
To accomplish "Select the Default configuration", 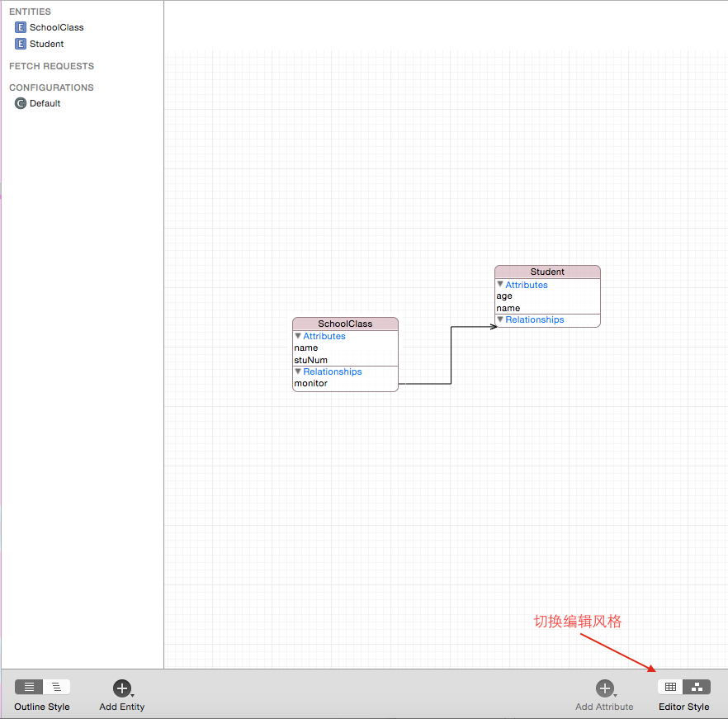I will [x=45, y=103].
